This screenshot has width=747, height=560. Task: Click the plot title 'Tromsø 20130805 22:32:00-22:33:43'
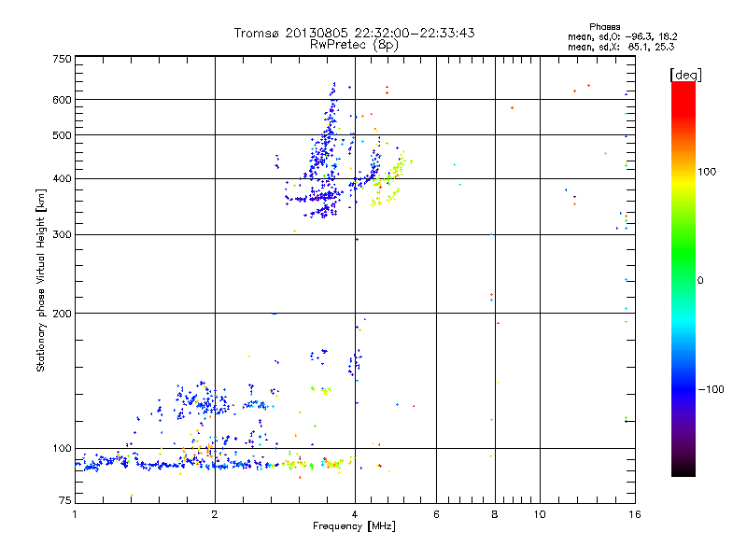point(354,33)
